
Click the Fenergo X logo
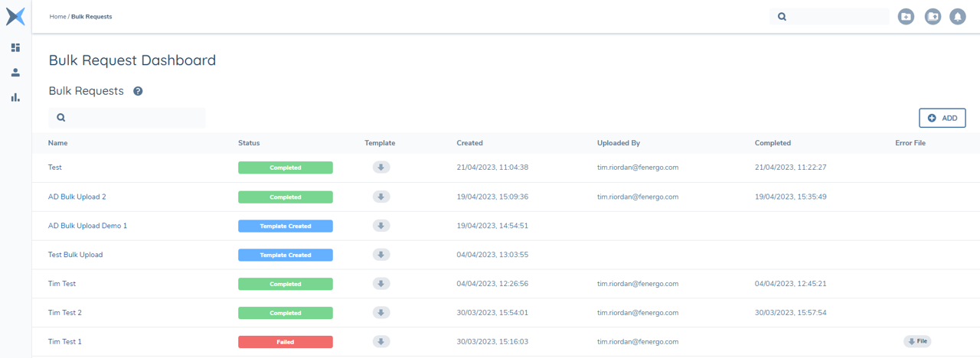pos(15,16)
